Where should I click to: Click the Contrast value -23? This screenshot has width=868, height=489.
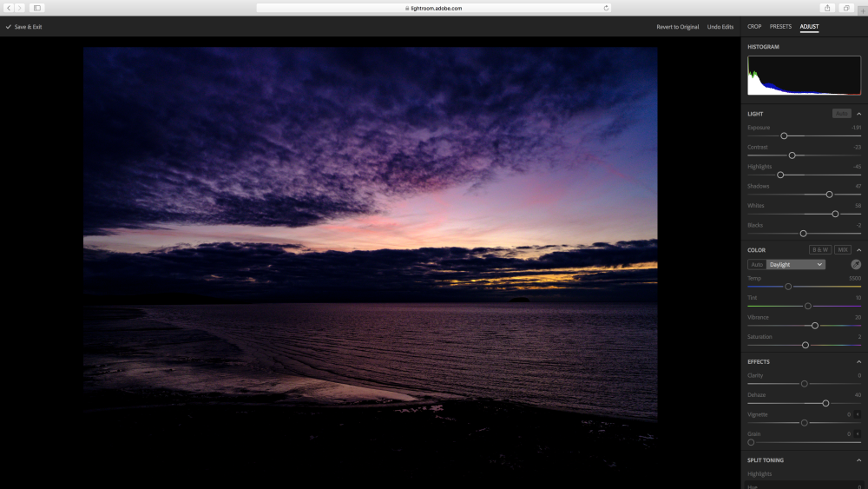click(x=858, y=148)
